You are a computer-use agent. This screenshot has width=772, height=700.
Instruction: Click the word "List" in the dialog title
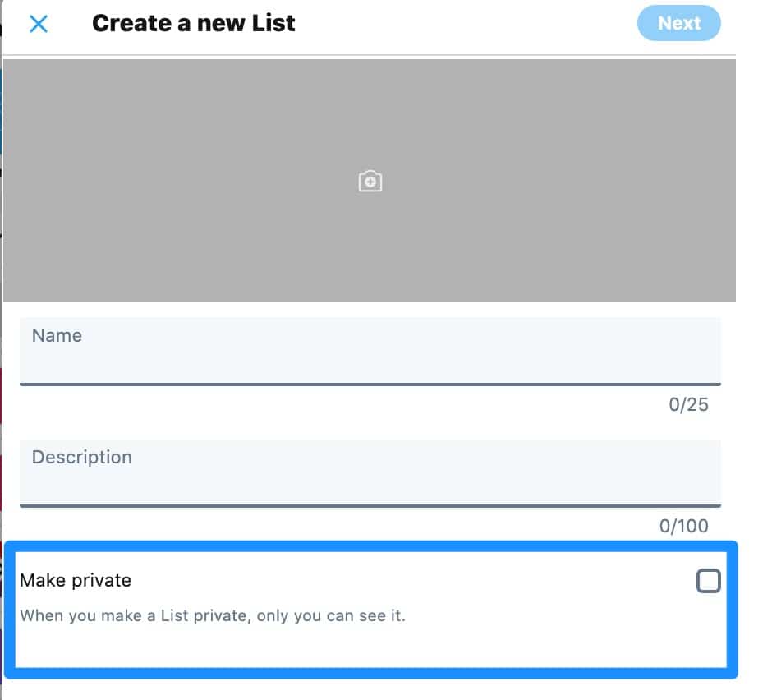[x=275, y=23]
